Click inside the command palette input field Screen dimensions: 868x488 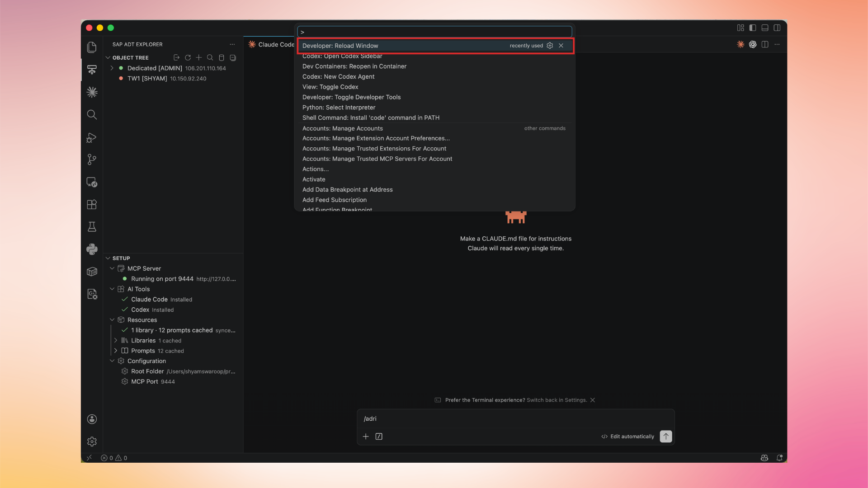pyautogui.click(x=434, y=32)
